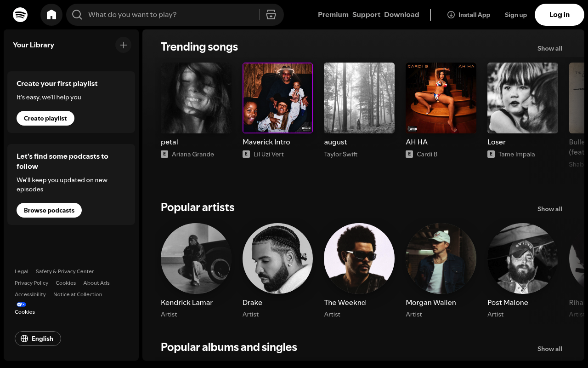The width and height of the screenshot is (588, 368).
Task: Click the Create playlist button
Action: [45, 118]
